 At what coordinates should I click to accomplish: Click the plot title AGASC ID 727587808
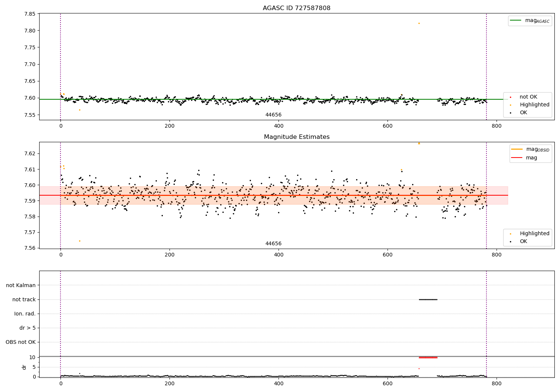pos(296,8)
